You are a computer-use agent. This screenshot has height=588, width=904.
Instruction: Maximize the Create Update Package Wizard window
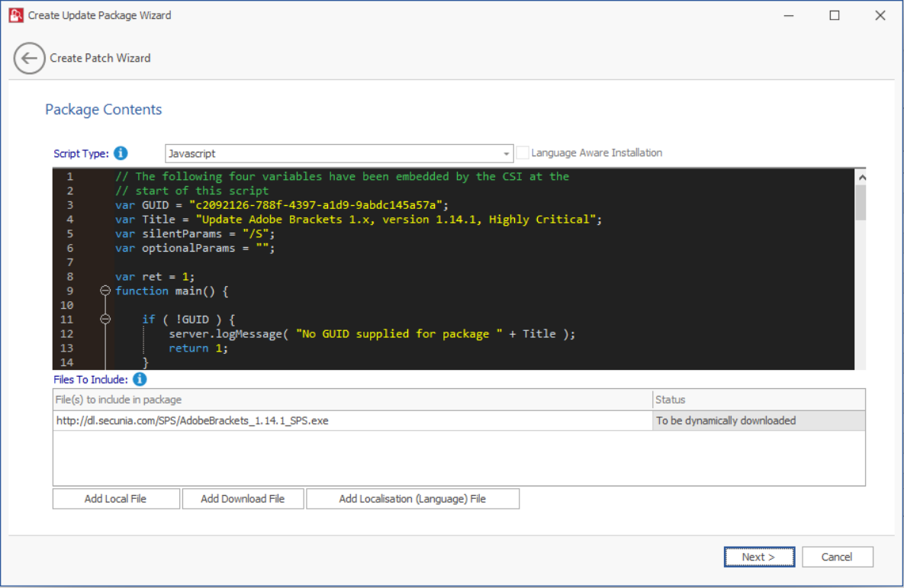835,15
